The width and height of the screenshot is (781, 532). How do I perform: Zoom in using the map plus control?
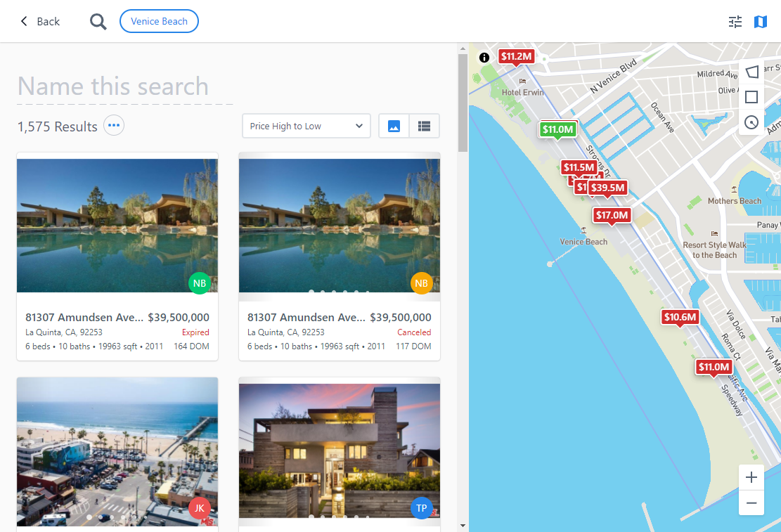pos(751,476)
